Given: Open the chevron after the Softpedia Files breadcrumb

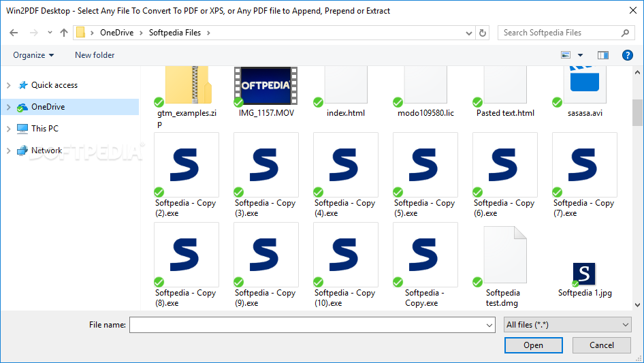Looking at the screenshot, I should tap(208, 33).
